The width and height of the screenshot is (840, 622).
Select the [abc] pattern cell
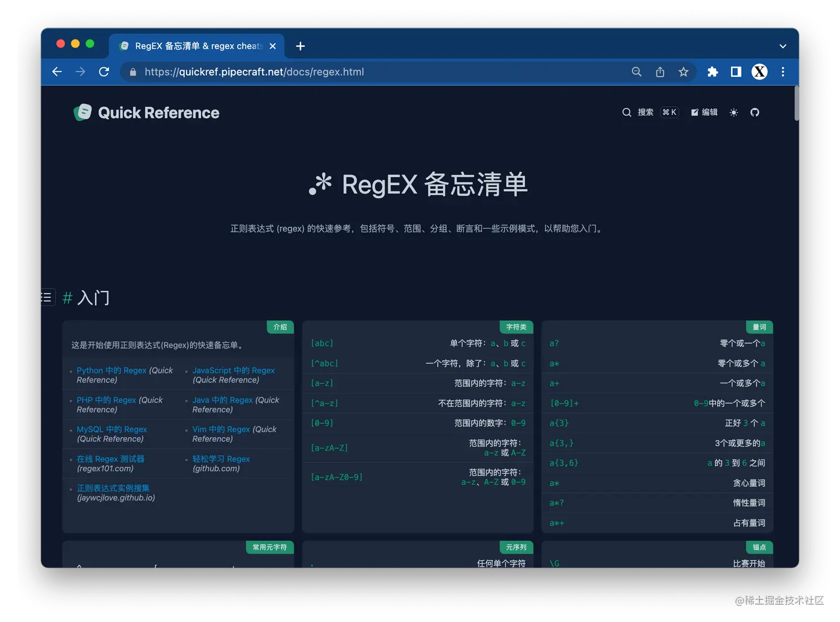(322, 343)
